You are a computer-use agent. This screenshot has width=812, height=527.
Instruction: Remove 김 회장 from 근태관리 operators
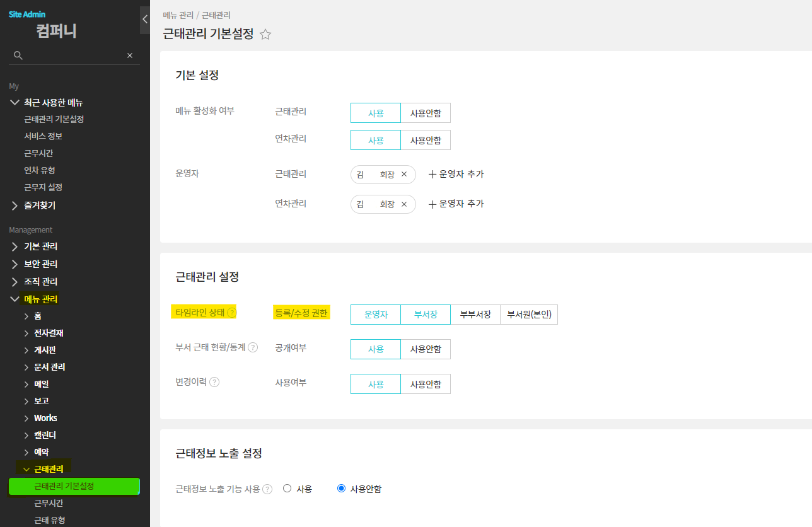coord(404,175)
